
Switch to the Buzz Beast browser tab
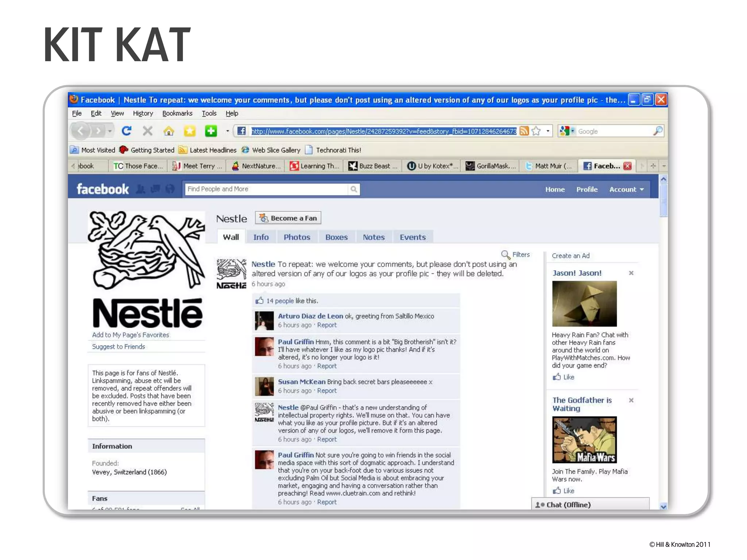point(373,166)
